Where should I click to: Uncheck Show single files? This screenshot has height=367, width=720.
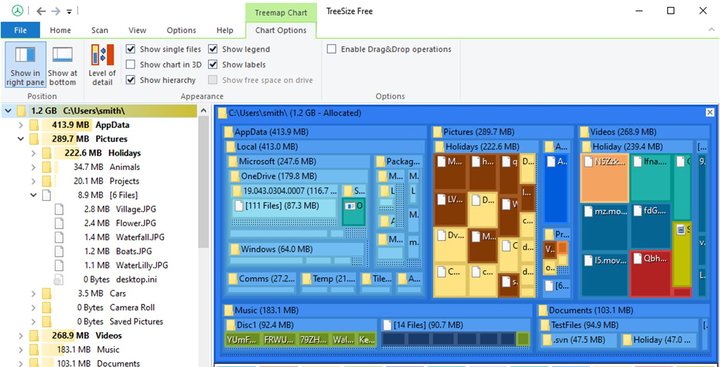(131, 49)
